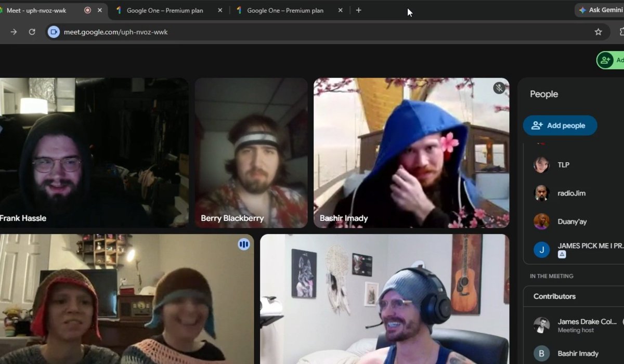Focus the address bar with meet.google.com URL

[x=328, y=32]
